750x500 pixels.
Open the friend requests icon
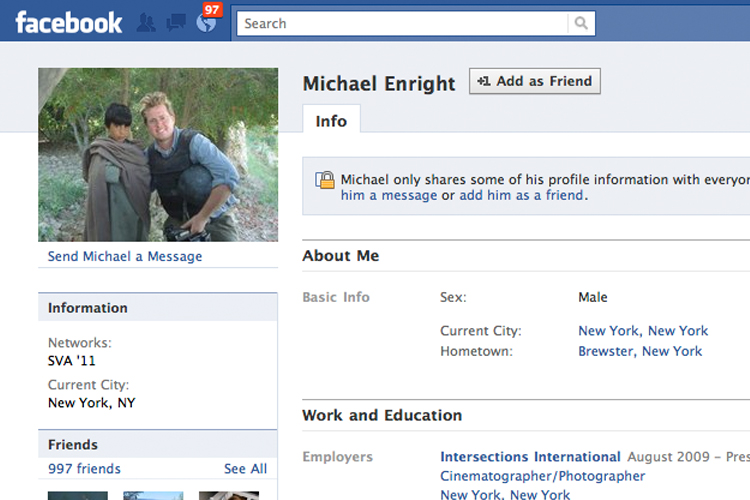point(146,22)
